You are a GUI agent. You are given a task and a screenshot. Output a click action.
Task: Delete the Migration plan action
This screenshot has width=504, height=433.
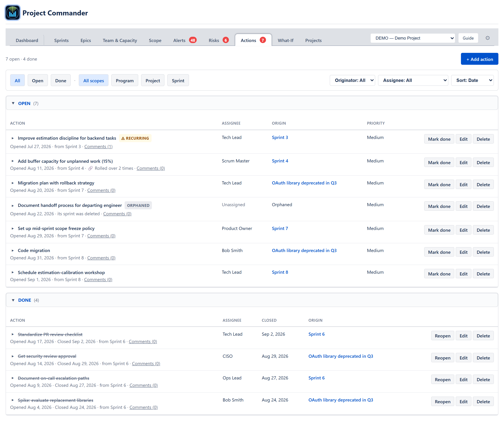(483, 185)
